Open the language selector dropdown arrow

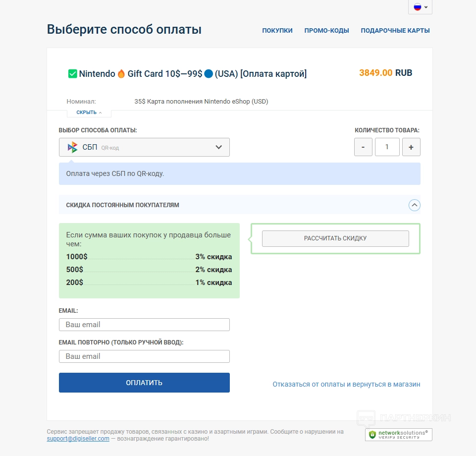point(426,7)
